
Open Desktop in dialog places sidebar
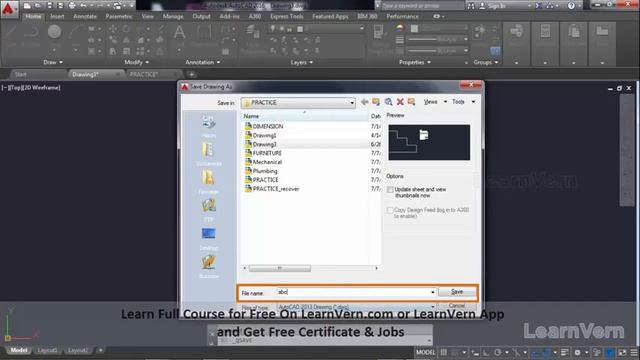click(209, 238)
